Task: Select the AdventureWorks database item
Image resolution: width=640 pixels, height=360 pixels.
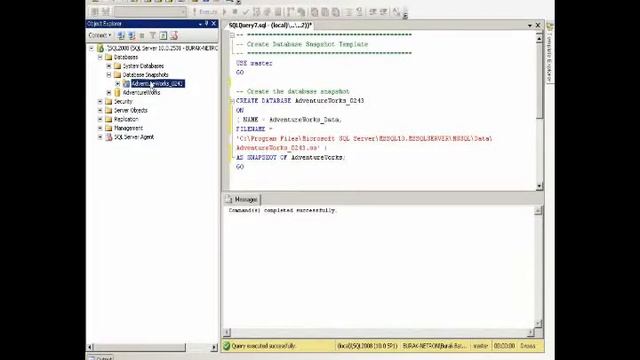Action: point(141,93)
